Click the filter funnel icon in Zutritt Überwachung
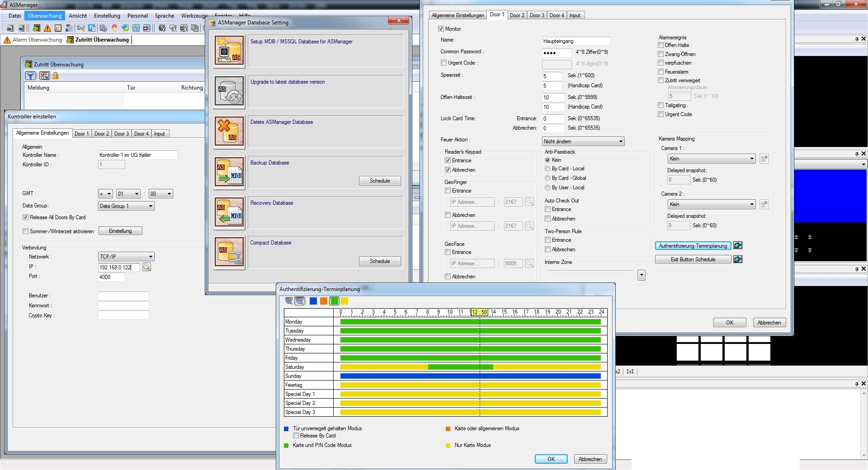 (x=30, y=76)
